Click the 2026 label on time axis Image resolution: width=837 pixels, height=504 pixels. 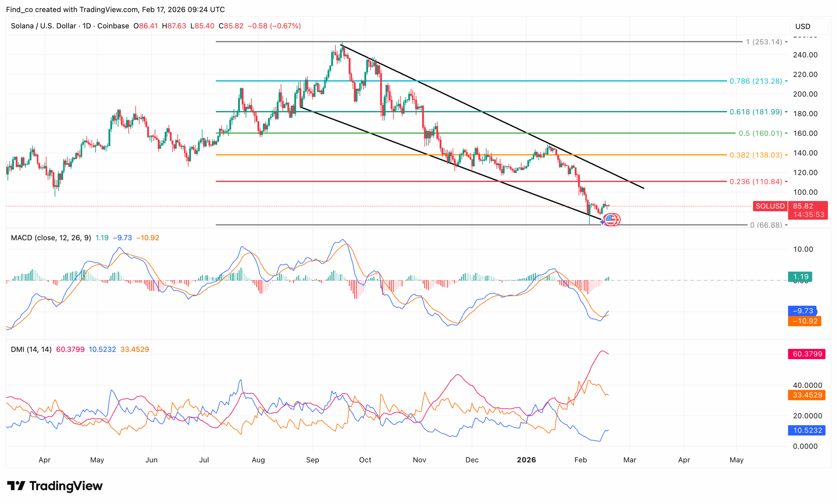[x=526, y=460]
